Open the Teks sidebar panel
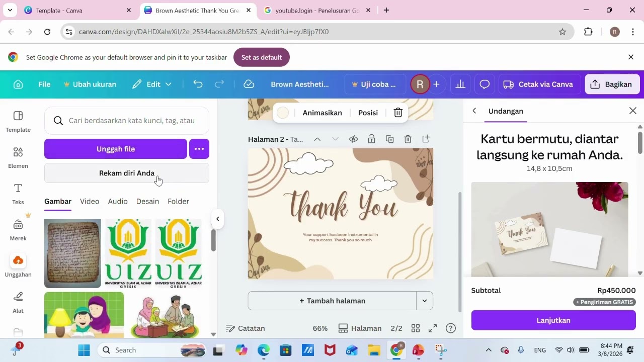The width and height of the screenshot is (644, 362). point(18,194)
